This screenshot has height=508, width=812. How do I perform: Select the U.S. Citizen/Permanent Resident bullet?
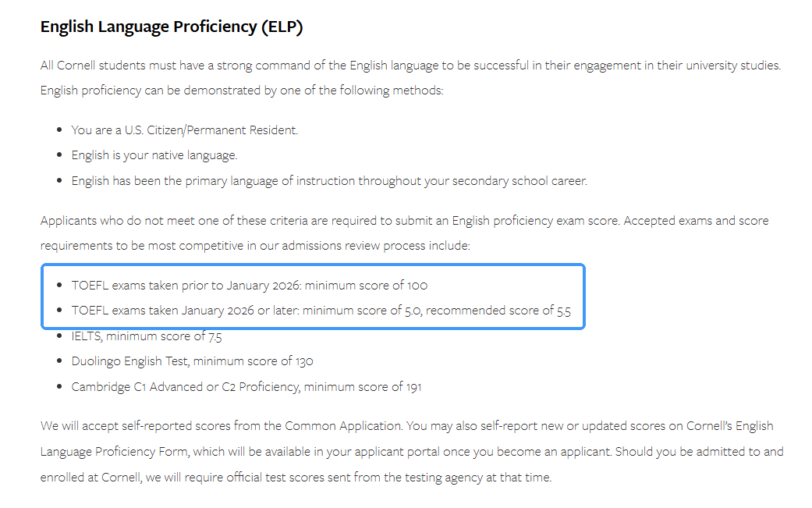pyautogui.click(x=184, y=130)
